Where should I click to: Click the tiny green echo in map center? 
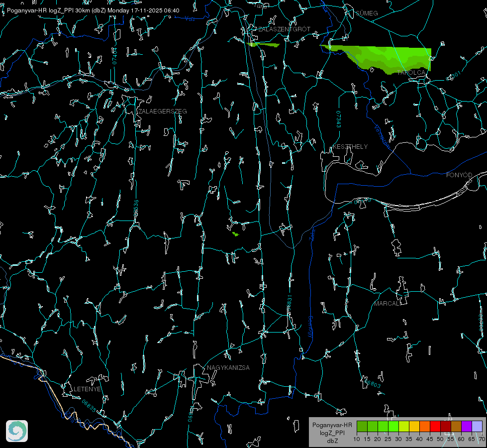tap(235, 234)
